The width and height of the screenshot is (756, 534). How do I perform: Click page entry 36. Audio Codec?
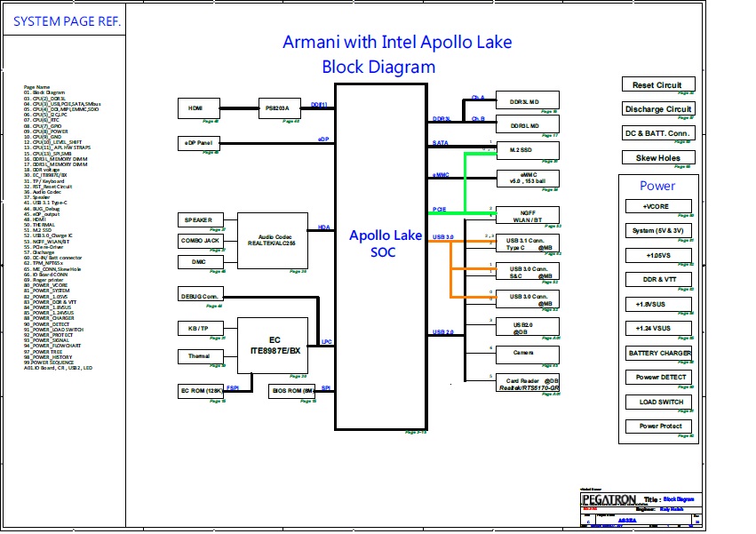[43, 192]
